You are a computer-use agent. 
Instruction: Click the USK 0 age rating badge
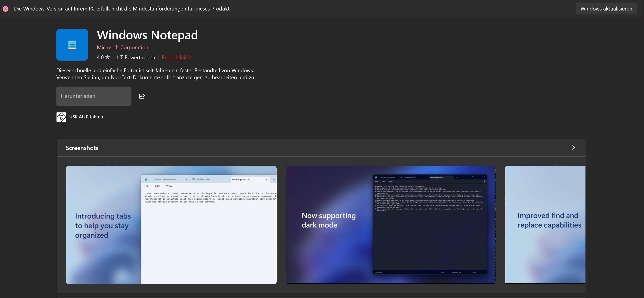(x=61, y=117)
